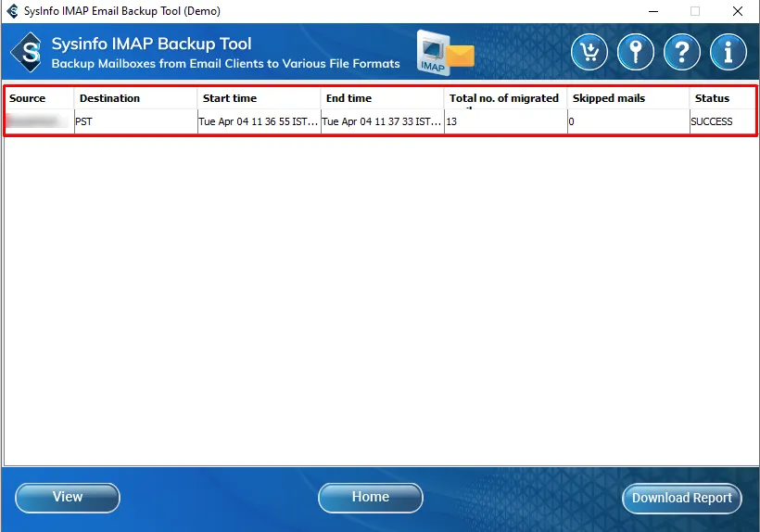The width and height of the screenshot is (760, 532).
Task: Select the end time cell 11 37 33
Action: (382, 121)
